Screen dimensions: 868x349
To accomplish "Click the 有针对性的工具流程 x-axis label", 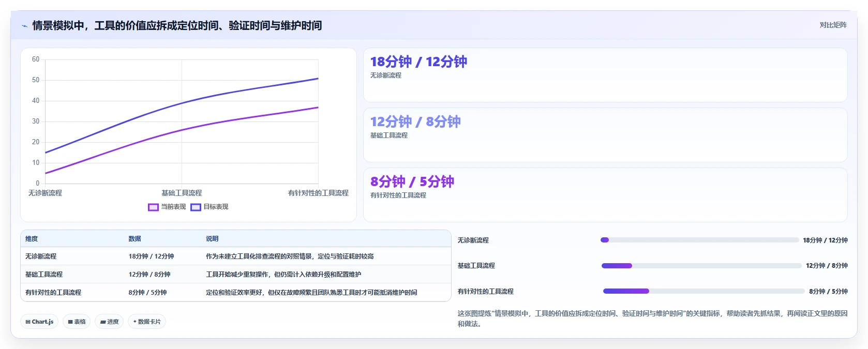I will pos(318,193).
